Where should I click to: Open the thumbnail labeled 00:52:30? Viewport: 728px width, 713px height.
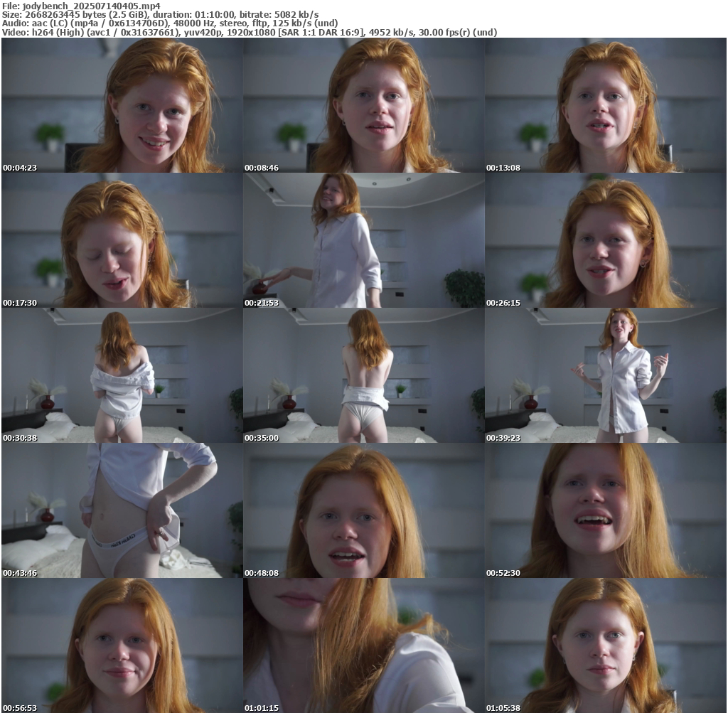(605, 510)
